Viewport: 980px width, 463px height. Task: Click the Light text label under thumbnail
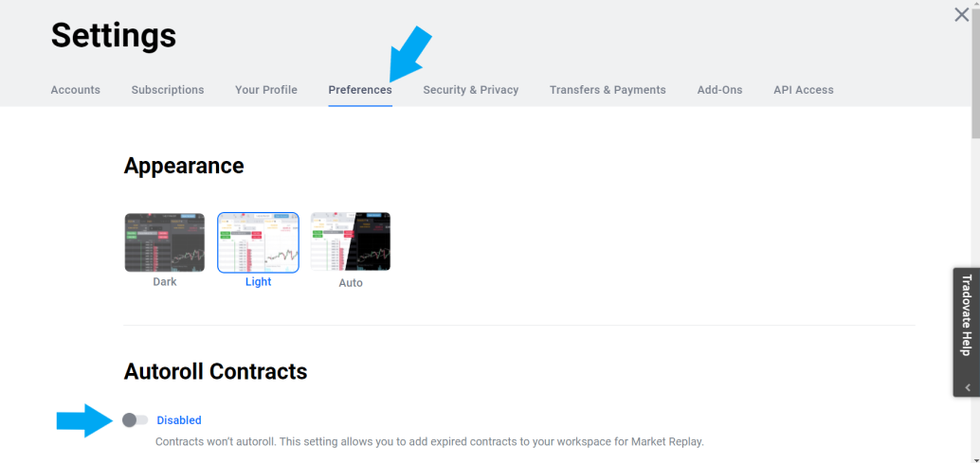pos(258,282)
